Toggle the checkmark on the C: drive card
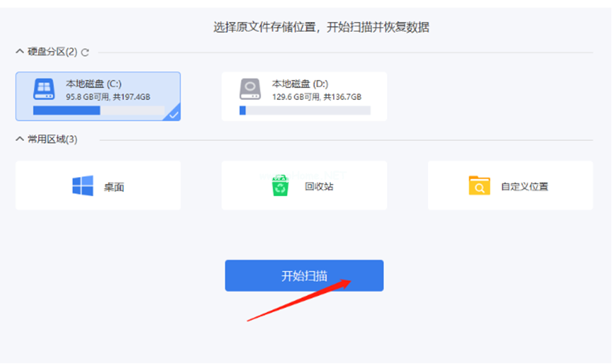 pos(173,113)
